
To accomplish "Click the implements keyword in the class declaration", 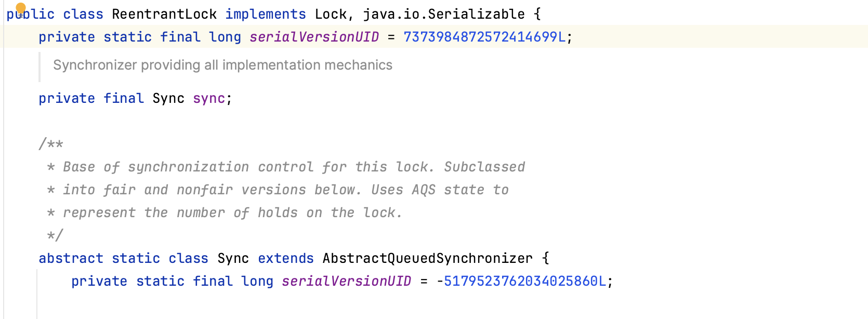I will tap(266, 14).
